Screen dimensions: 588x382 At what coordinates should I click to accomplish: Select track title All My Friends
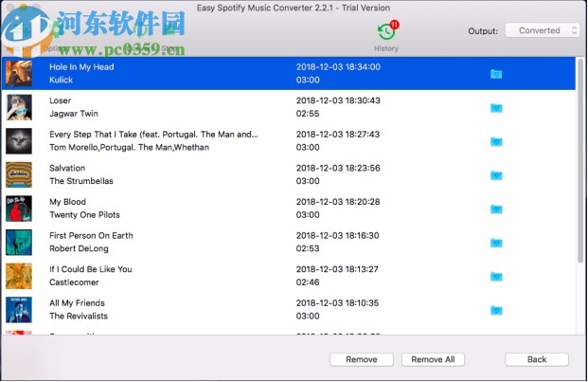pyautogui.click(x=77, y=303)
